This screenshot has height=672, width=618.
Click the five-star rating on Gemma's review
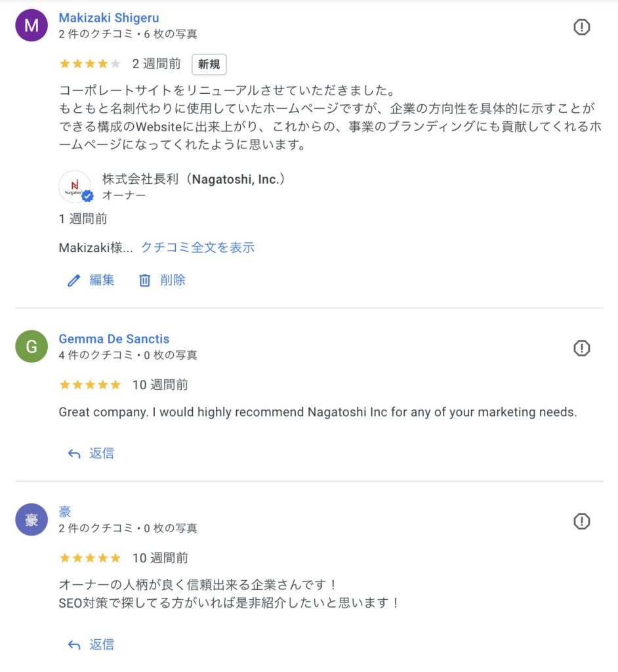tap(90, 385)
